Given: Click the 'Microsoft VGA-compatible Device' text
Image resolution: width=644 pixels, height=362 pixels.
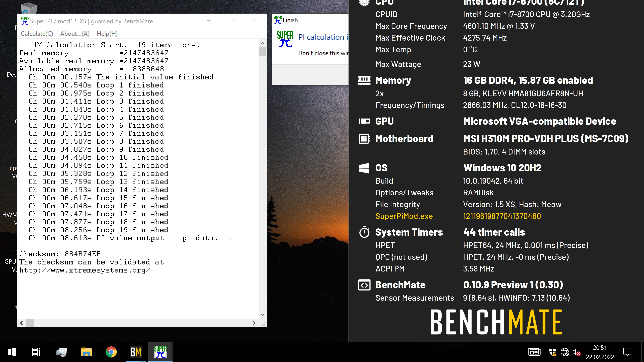Looking at the screenshot, I should point(540,121).
